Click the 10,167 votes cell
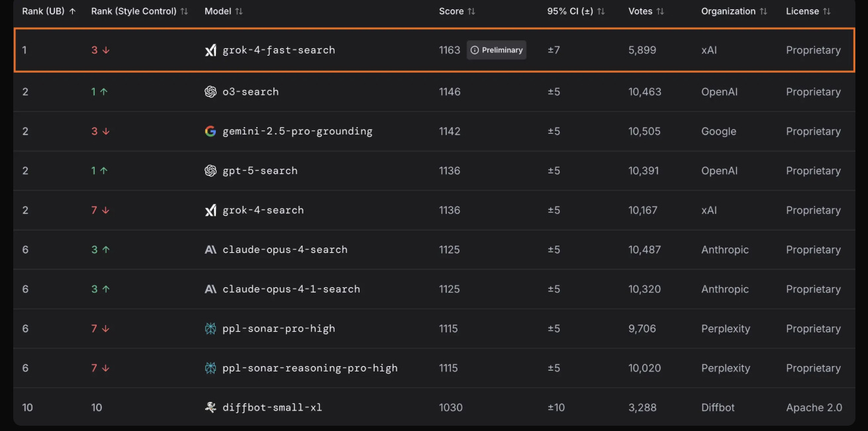868x431 pixels. (x=644, y=211)
